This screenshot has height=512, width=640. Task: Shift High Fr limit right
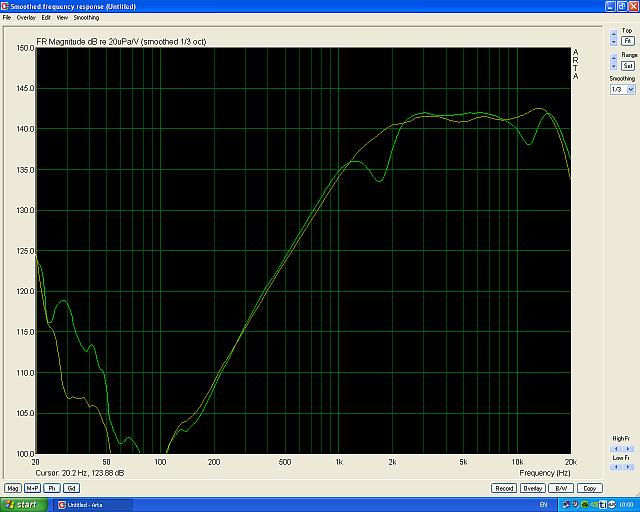coord(627,448)
